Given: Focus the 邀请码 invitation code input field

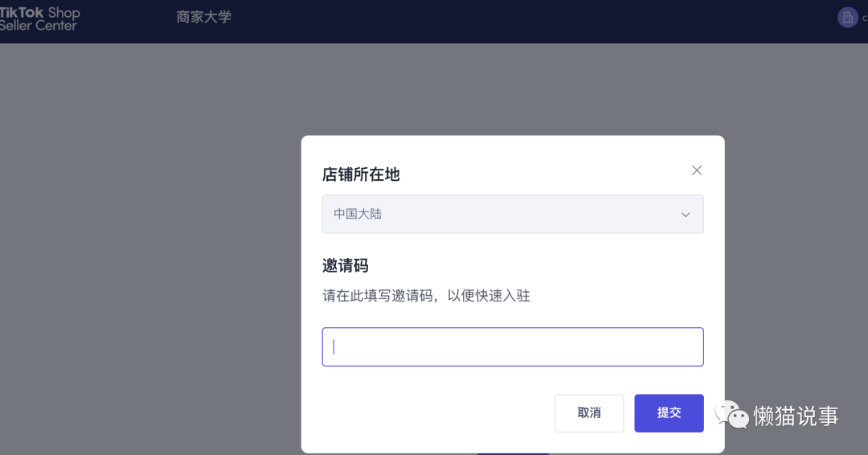Looking at the screenshot, I should tap(513, 347).
